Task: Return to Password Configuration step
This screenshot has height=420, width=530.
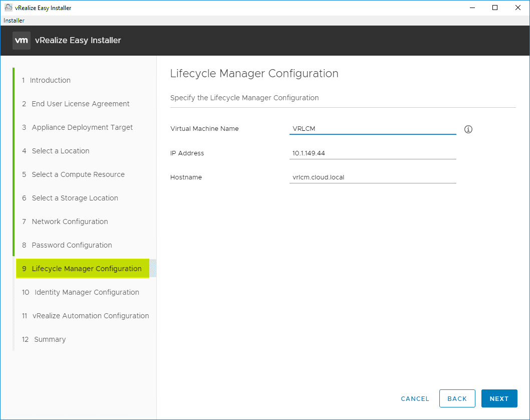Action: (72, 245)
